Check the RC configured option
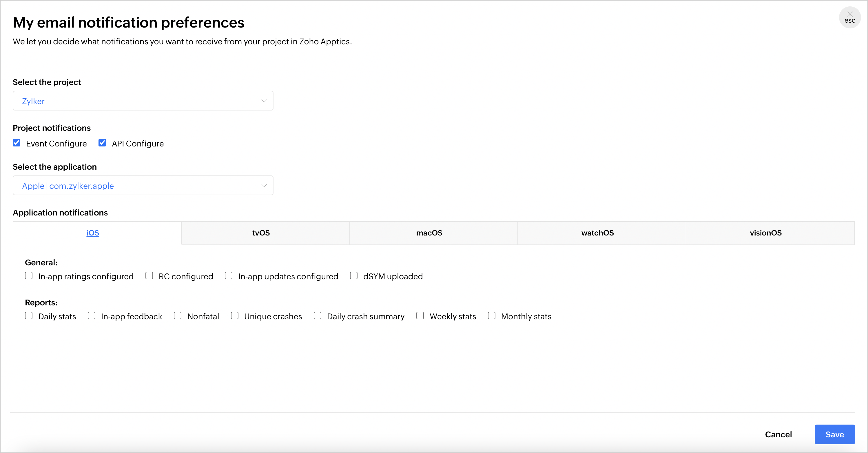Image resolution: width=868 pixels, height=453 pixels. [149, 276]
